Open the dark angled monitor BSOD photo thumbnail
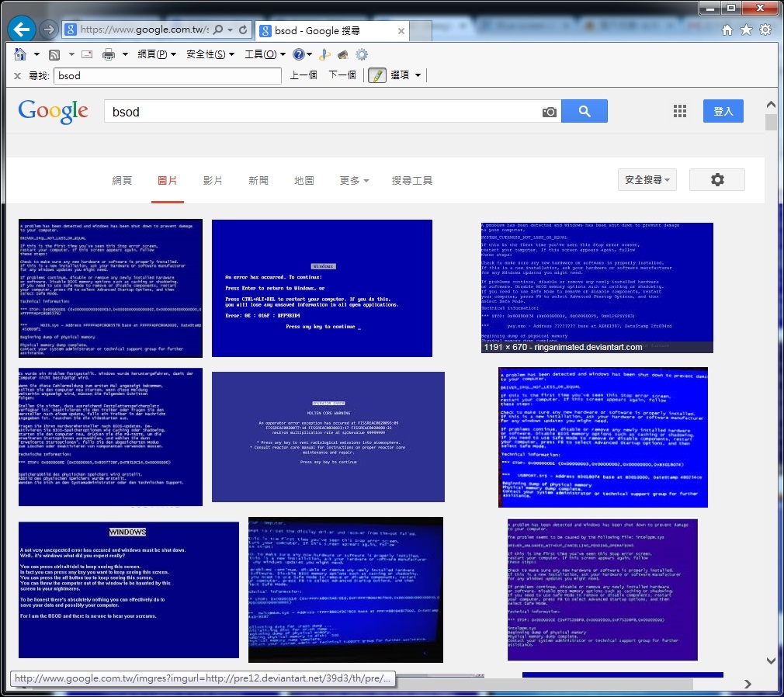 pyautogui.click(x=345, y=590)
